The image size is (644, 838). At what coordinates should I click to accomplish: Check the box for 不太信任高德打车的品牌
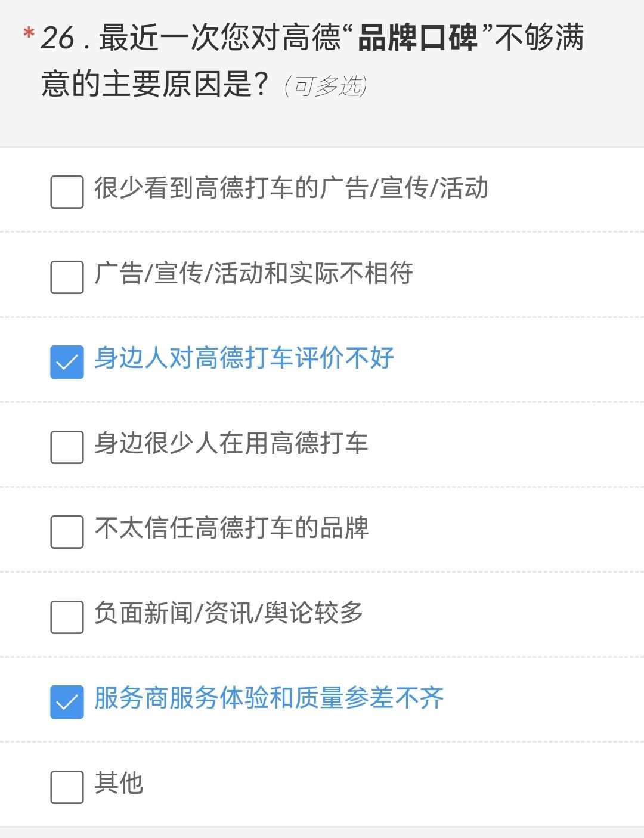pyautogui.click(x=67, y=532)
